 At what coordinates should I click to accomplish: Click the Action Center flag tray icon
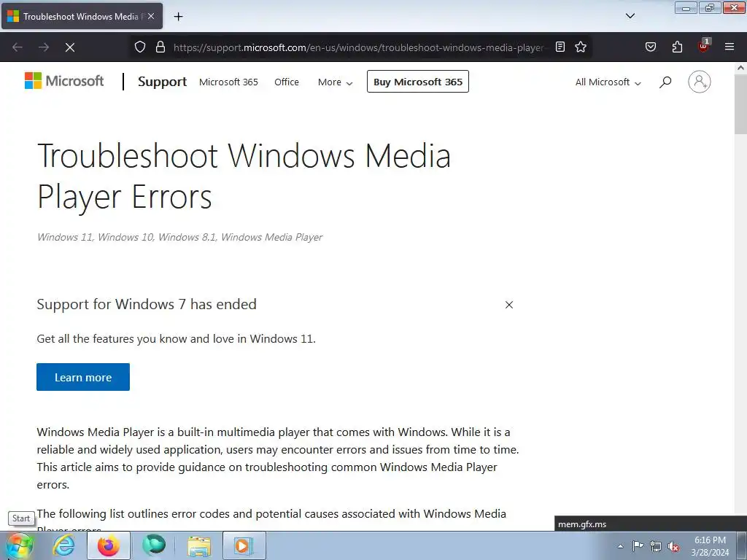coord(638,546)
